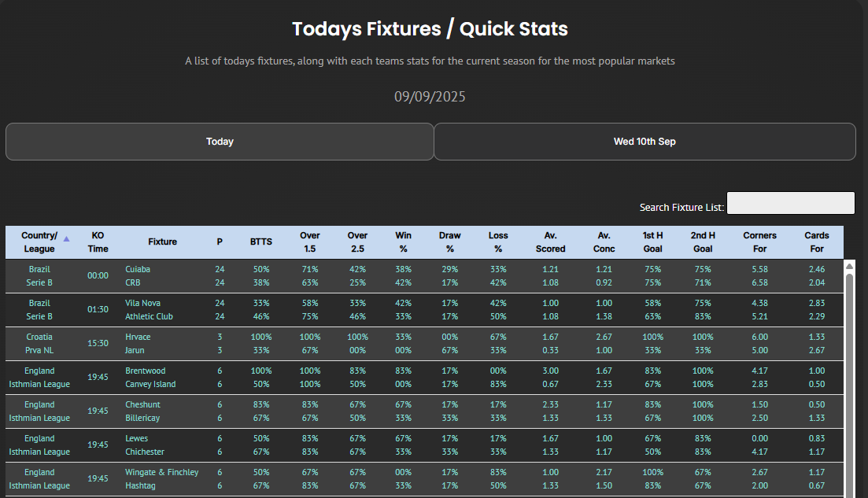Click the Canvey Island team name
This screenshot has width=868, height=498.
pyautogui.click(x=151, y=384)
